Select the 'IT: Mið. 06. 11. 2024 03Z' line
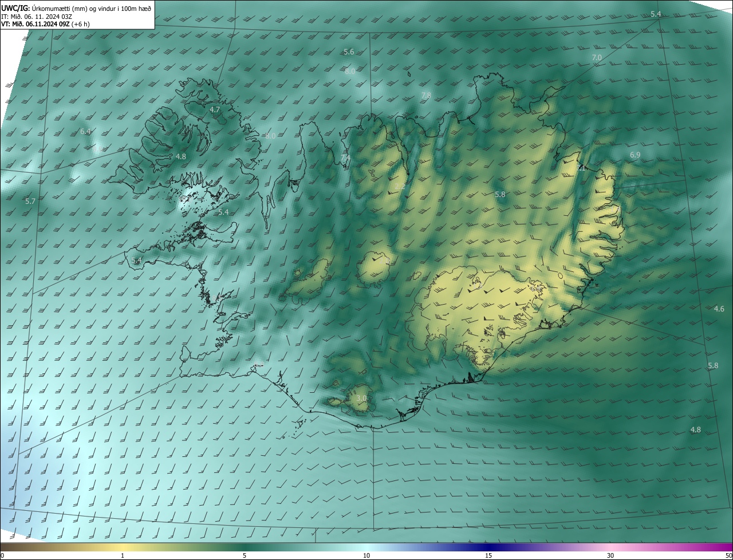 point(37,17)
